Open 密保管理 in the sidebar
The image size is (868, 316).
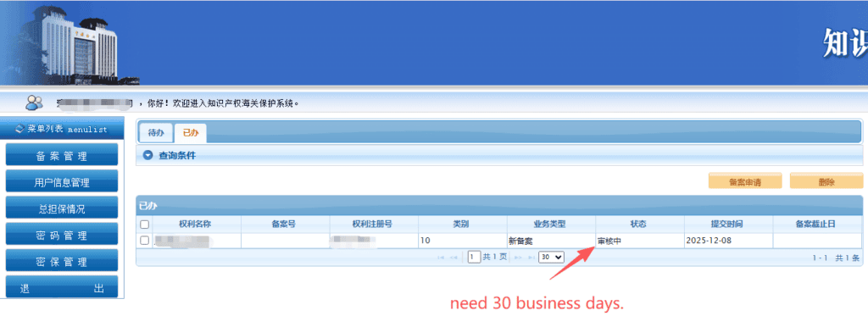tap(61, 261)
